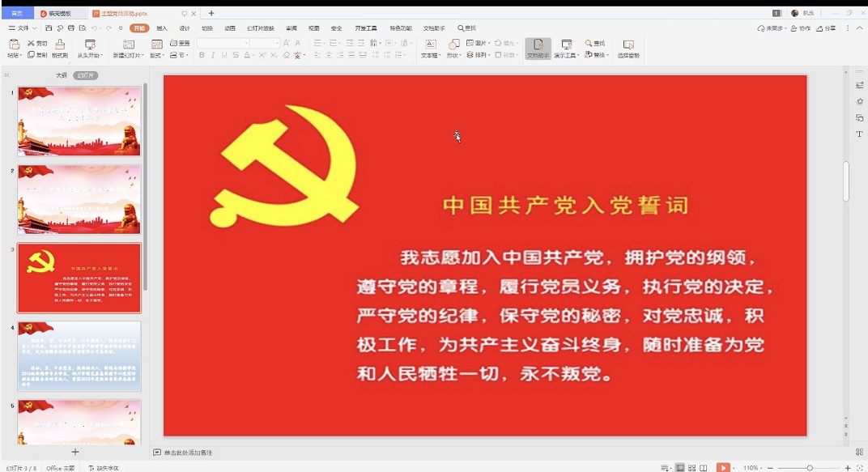
Task: Open the Arrange (排列) dropdown
Action: 479,55
